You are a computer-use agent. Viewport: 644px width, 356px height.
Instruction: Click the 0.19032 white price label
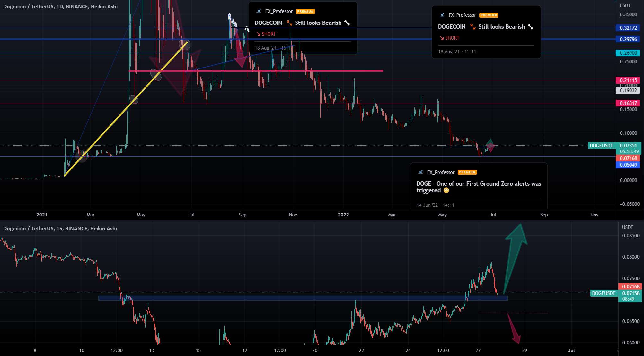click(x=628, y=90)
